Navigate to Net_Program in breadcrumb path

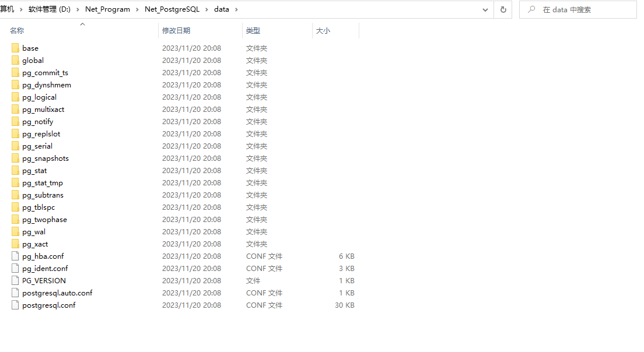click(x=107, y=9)
